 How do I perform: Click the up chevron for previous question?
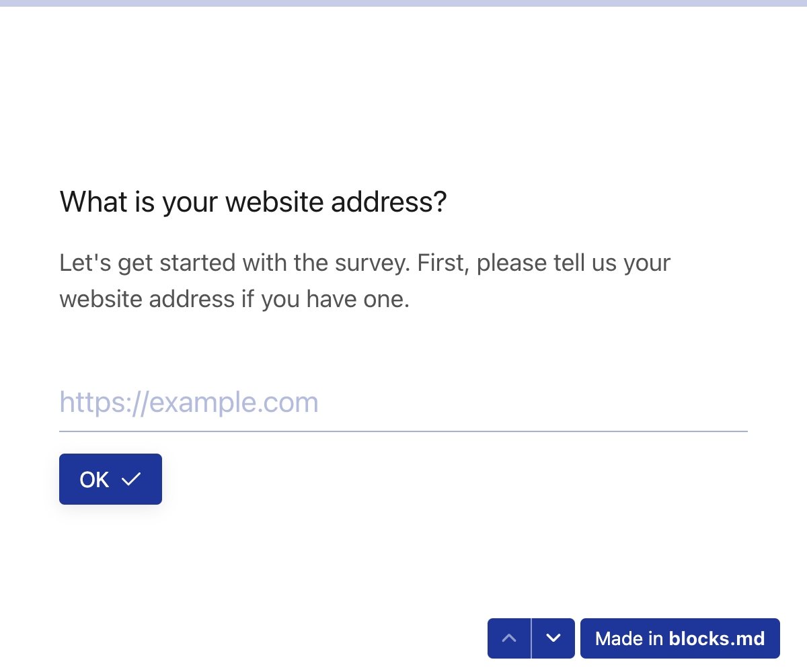[x=509, y=638]
